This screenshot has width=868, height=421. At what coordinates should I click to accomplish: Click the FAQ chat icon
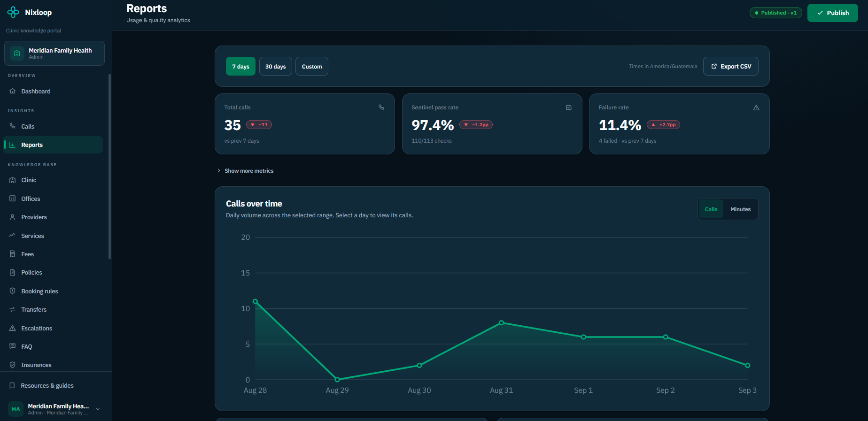coord(13,346)
